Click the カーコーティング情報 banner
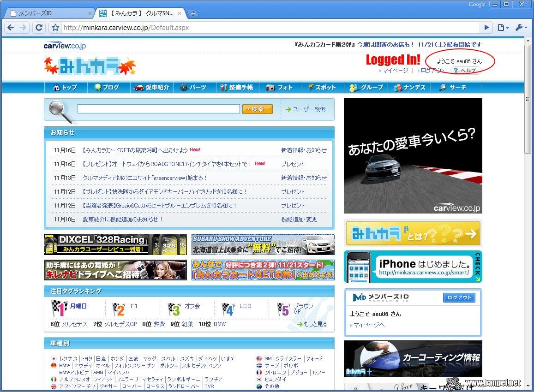534x392 pixels. tap(413, 359)
